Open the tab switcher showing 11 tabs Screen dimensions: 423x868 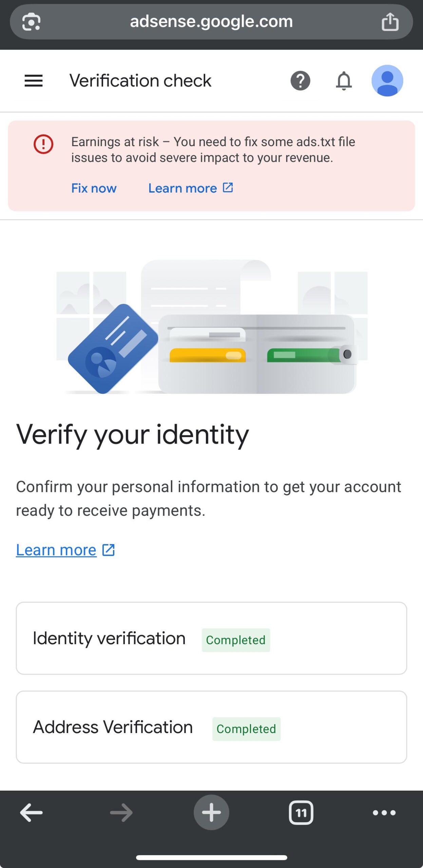coord(301,812)
